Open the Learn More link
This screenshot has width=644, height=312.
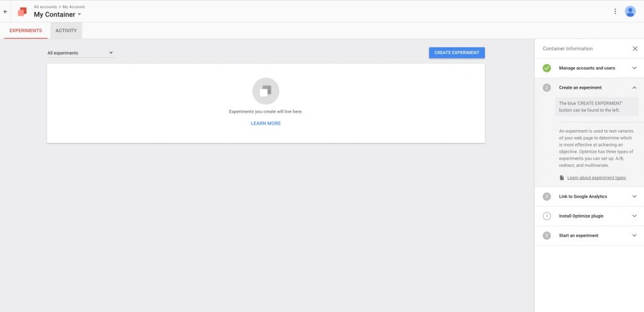(266, 123)
